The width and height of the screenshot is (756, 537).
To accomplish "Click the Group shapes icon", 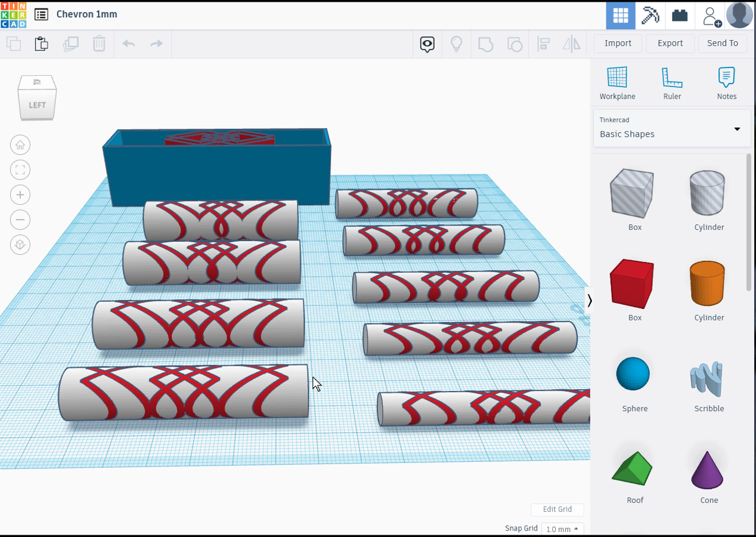I will click(x=486, y=44).
